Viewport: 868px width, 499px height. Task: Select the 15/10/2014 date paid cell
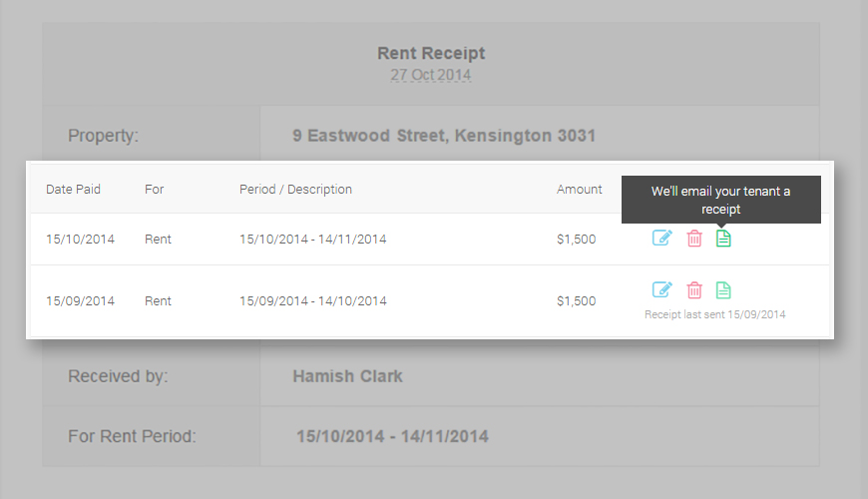click(80, 240)
